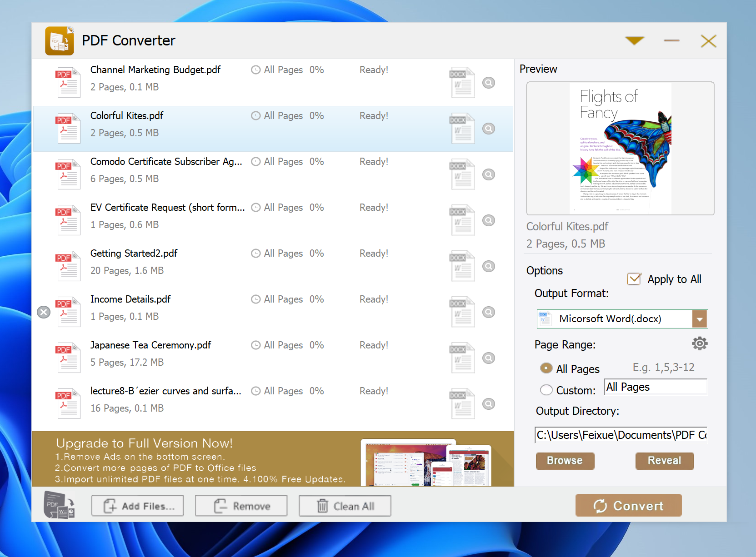Click the PDF Converter logo in title bar
The image size is (756, 557).
tap(60, 41)
